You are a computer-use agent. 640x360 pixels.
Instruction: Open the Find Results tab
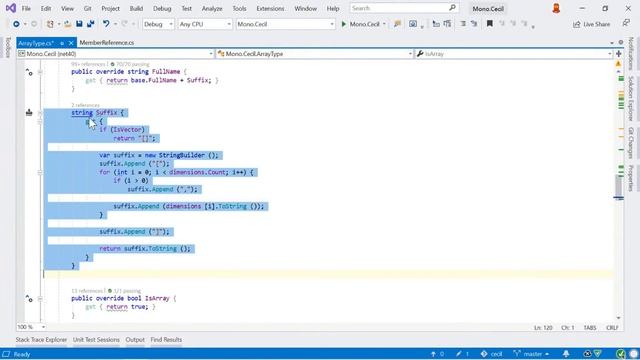(166, 340)
